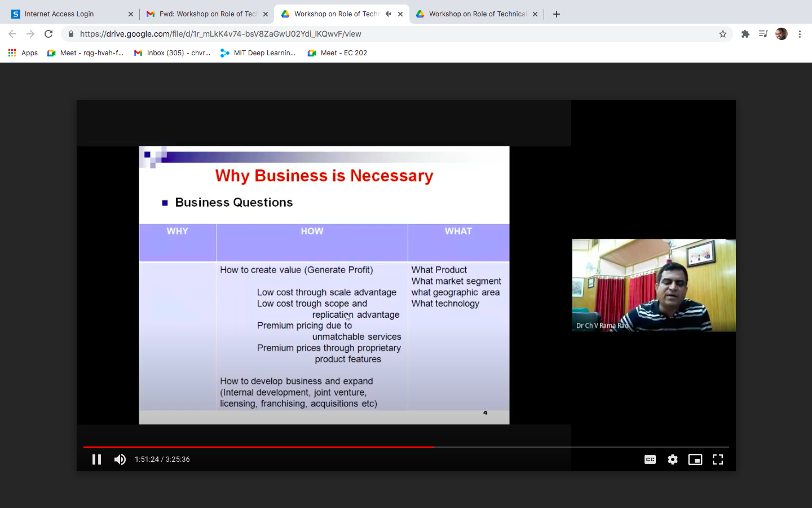The width and height of the screenshot is (812, 508).
Task: Enter fullscreen video mode
Action: pos(717,459)
